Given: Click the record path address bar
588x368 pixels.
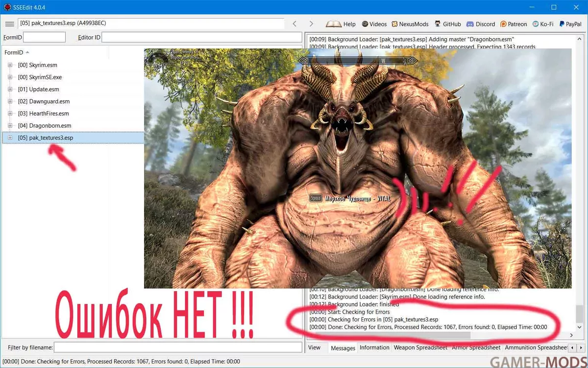Looking at the screenshot, I should coord(151,23).
